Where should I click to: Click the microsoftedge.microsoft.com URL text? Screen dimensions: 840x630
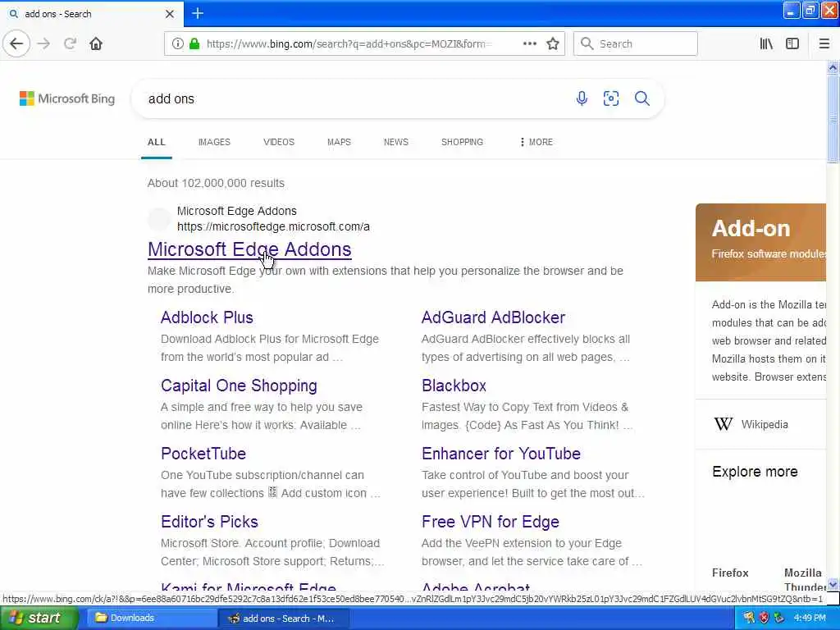pos(273,226)
